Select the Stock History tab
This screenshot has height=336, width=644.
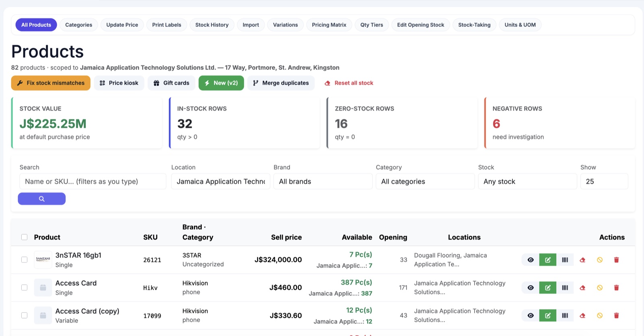pyautogui.click(x=212, y=25)
